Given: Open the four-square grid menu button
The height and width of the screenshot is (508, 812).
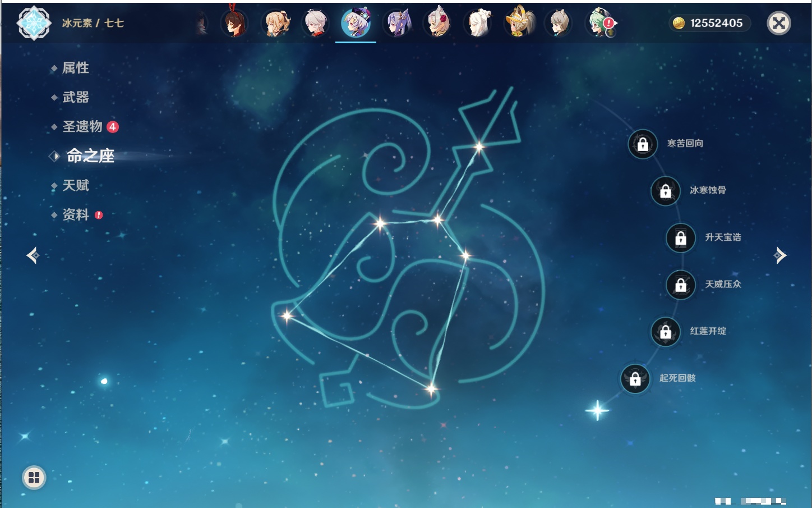Looking at the screenshot, I should tap(34, 478).
